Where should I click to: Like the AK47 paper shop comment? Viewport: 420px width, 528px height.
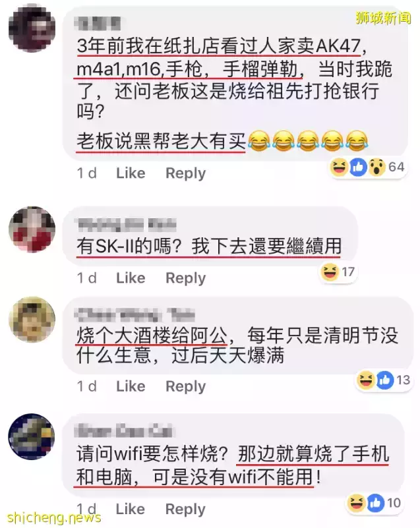click(131, 173)
